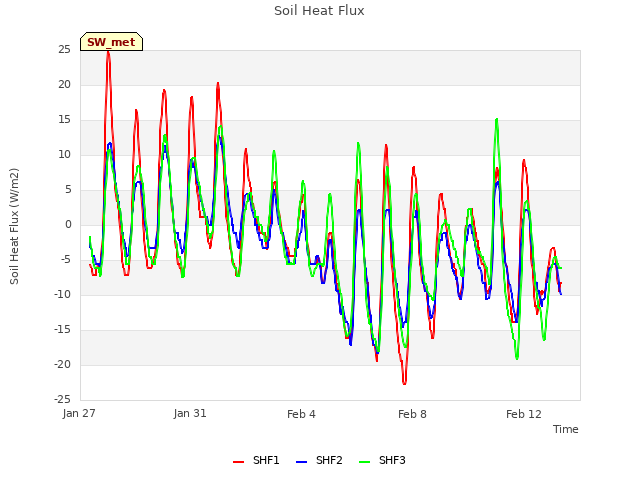Click the SW_met annotation label

[111, 42]
